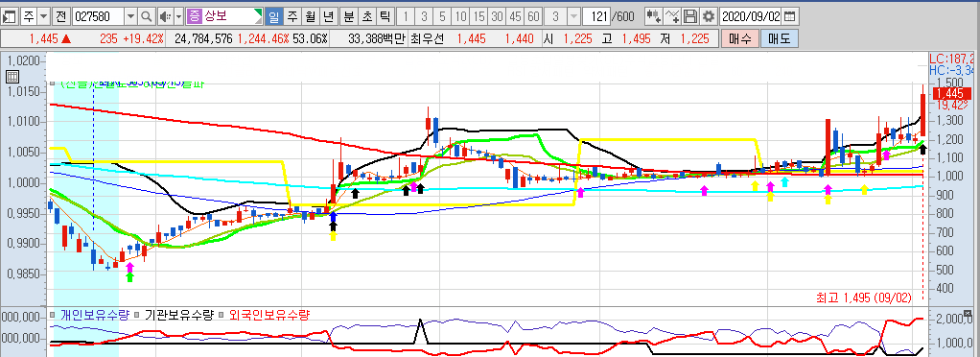Click the 외국인보유수량 legend label
The width and height of the screenshot is (980, 357).
[269, 315]
